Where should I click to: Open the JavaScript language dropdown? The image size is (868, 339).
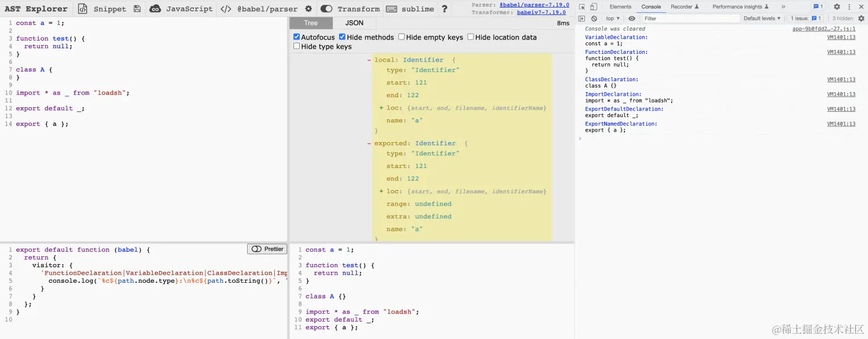[181, 9]
